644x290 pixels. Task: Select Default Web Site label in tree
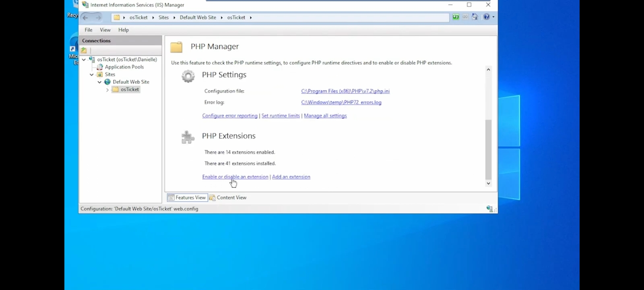(x=131, y=82)
